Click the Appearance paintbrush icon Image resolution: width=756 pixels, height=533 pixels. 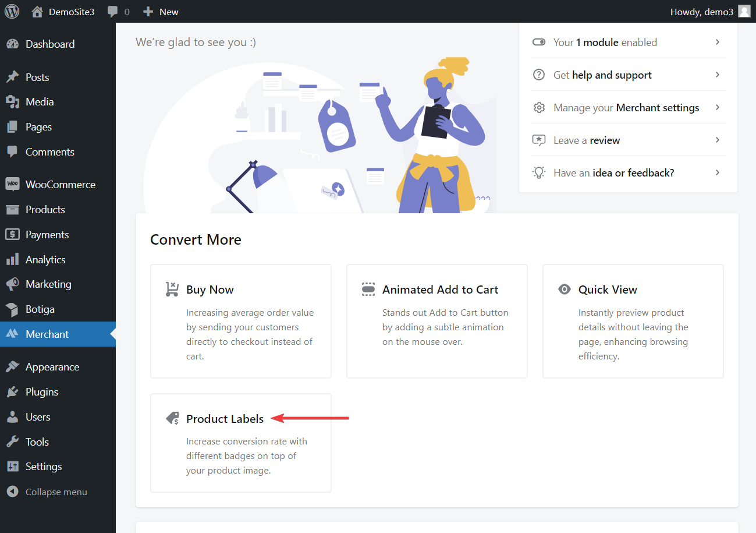(12, 367)
